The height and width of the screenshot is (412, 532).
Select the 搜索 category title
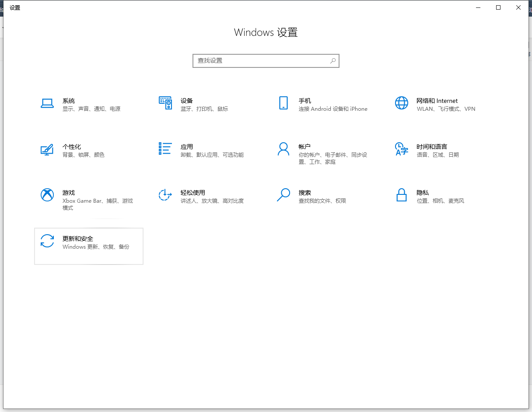coord(305,193)
